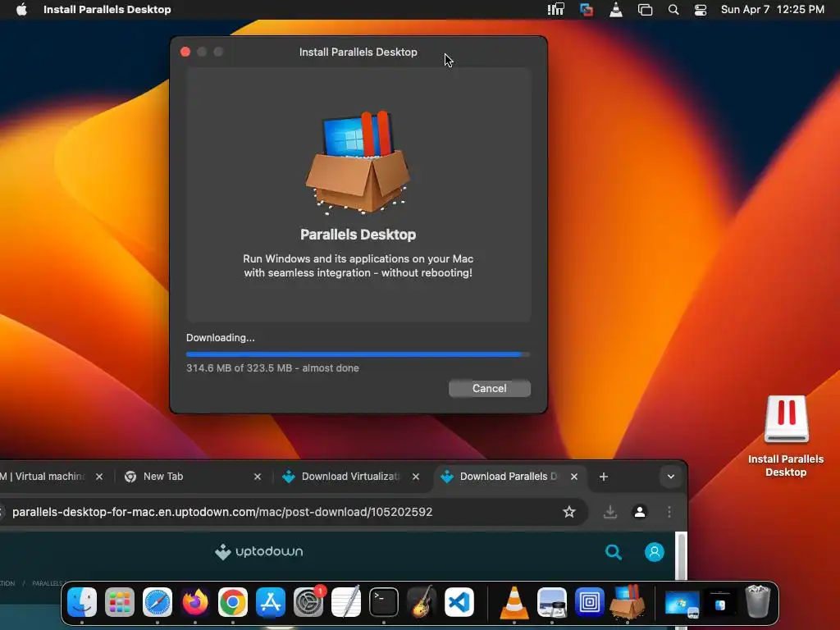The height and width of the screenshot is (630, 840).
Task: Open the Windows desktop thumbnail in Dock
Action: tap(682, 604)
